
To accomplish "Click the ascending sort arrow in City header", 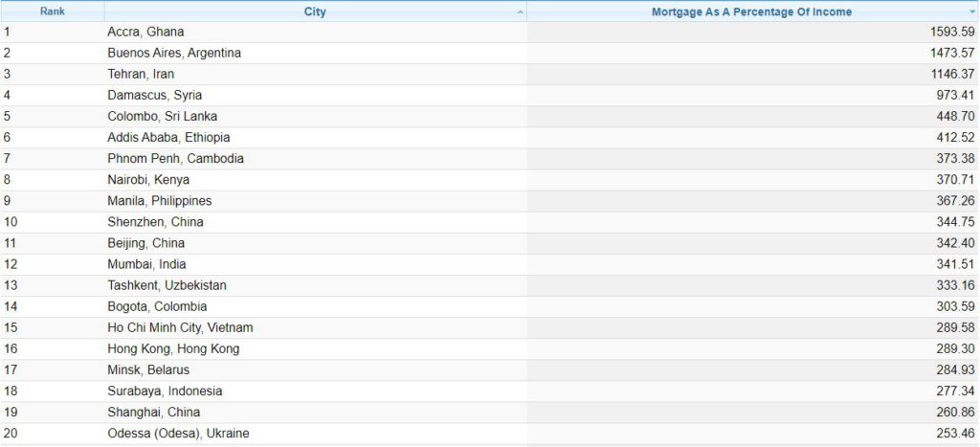I will [521, 11].
